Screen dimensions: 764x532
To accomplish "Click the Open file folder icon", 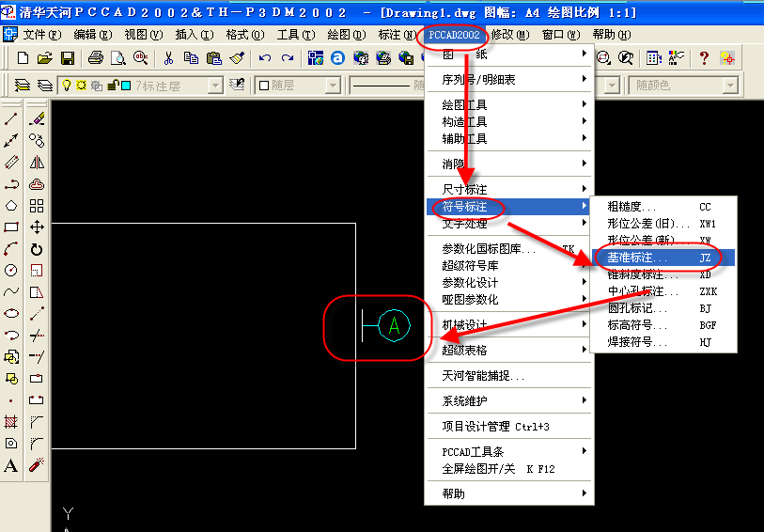I will point(44,58).
